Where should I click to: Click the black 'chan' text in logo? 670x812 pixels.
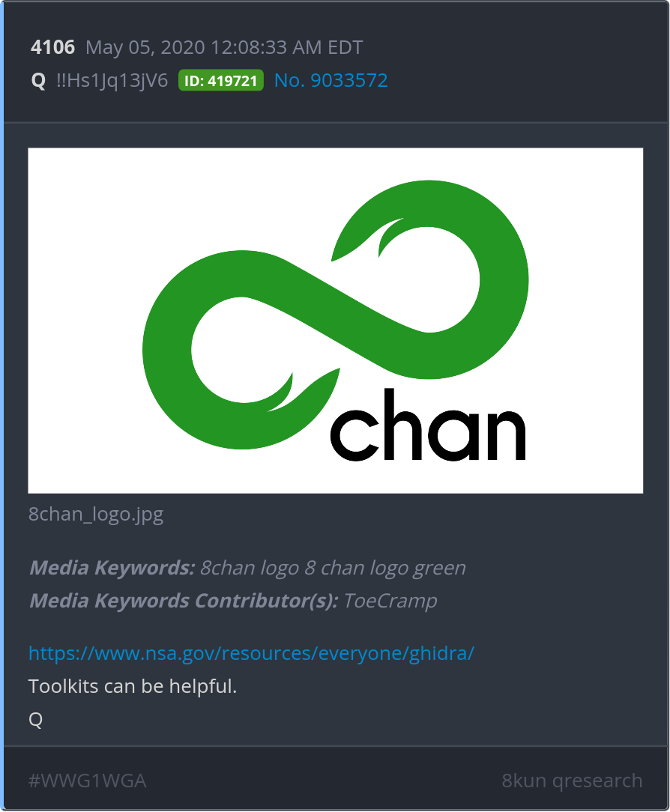428,425
